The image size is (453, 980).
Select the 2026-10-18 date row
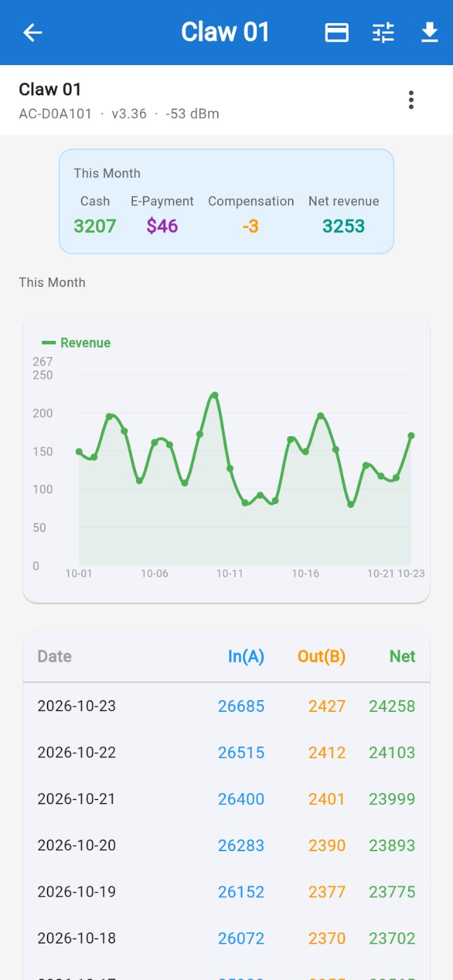(x=226, y=938)
